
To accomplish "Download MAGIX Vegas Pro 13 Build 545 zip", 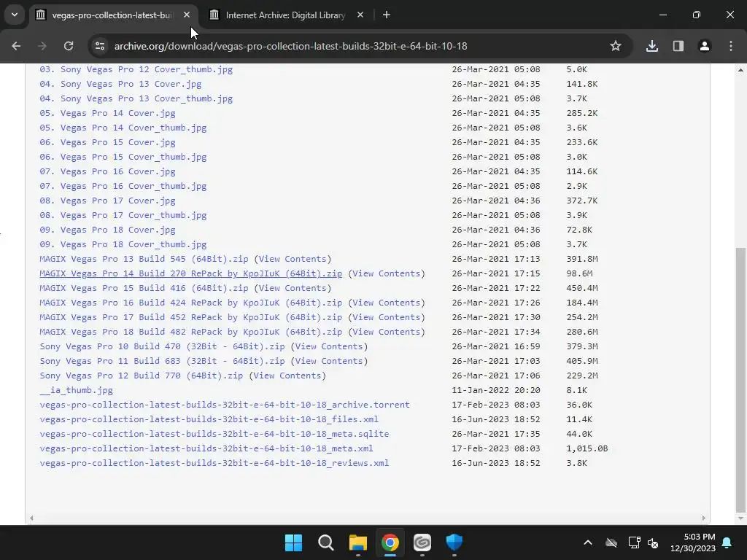I will [x=144, y=259].
